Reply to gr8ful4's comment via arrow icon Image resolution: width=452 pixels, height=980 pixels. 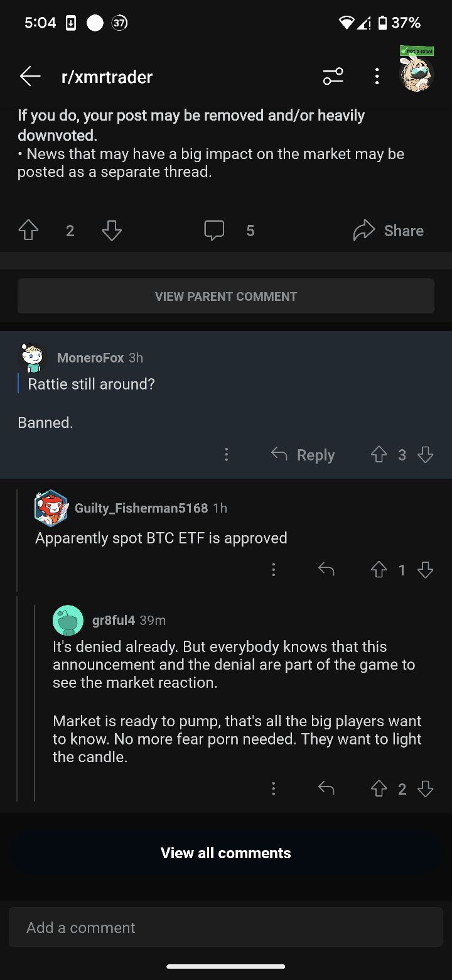(326, 788)
